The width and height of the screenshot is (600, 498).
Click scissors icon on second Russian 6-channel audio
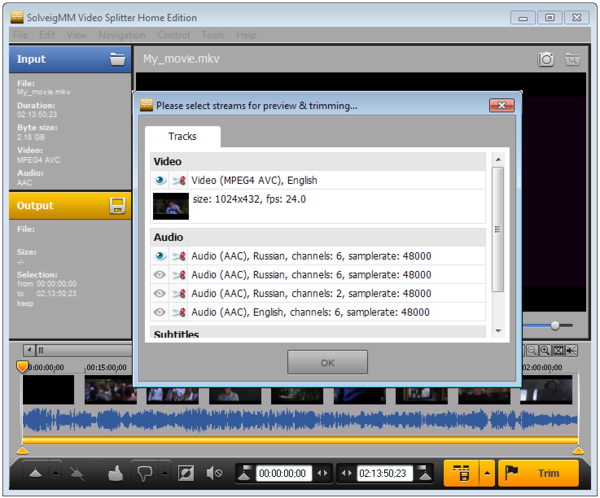click(x=179, y=275)
